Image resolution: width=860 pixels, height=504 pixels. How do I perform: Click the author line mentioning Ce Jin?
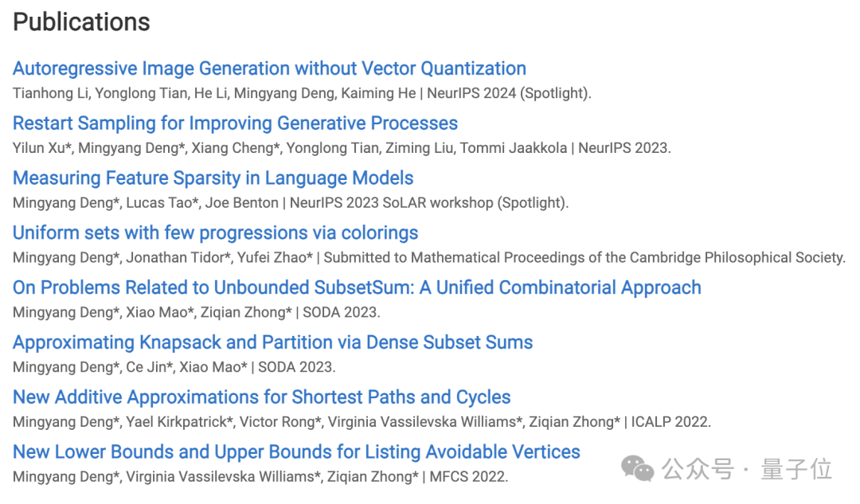174,367
